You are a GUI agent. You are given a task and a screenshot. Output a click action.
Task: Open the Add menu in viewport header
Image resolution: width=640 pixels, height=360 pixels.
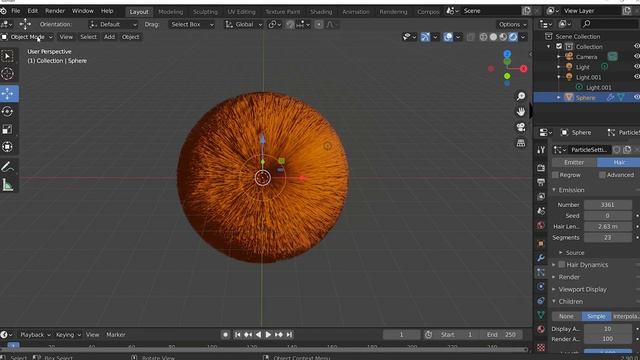(109, 37)
